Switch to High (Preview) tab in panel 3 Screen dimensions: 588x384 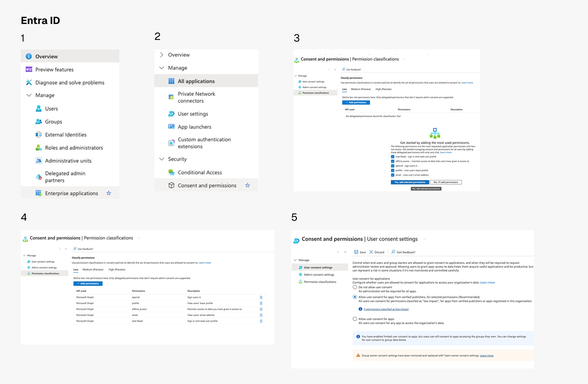(383, 89)
